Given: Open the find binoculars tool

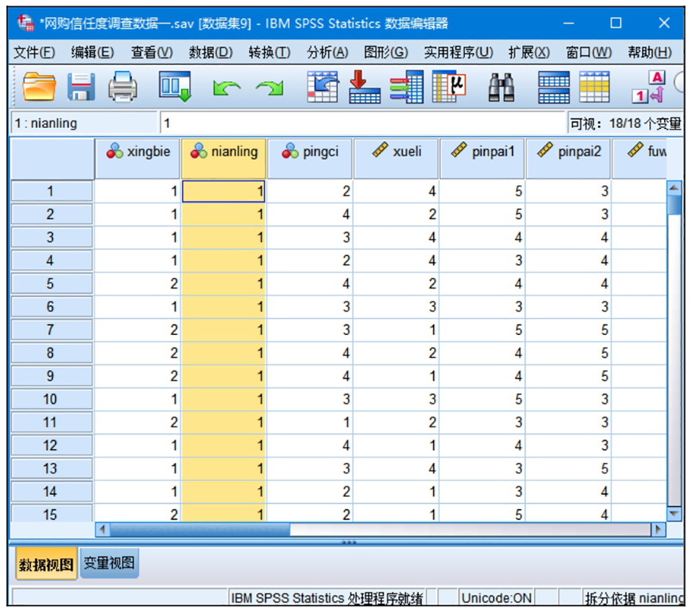Looking at the screenshot, I should pyautogui.click(x=501, y=87).
